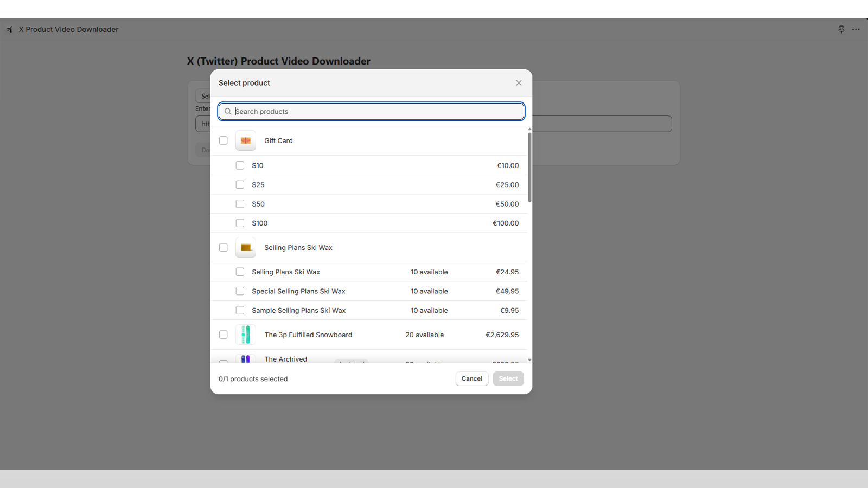Click The Archived snowboard thumbnail

tap(246, 358)
